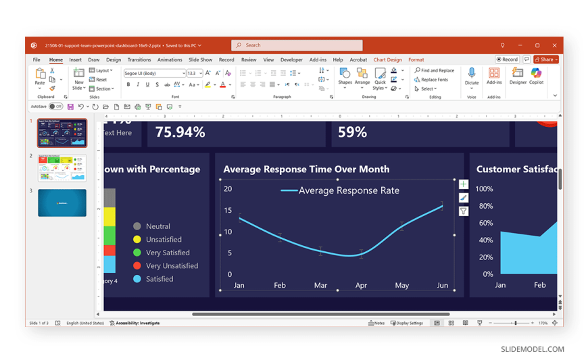588x364 pixels.
Task: Insert a New Slide via its icon
Action: (79, 73)
